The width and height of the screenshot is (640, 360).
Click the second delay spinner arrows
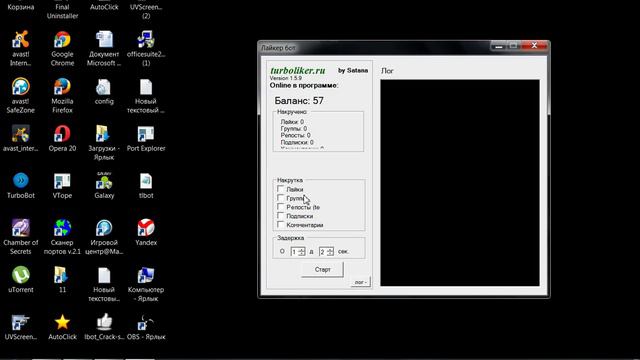330,252
